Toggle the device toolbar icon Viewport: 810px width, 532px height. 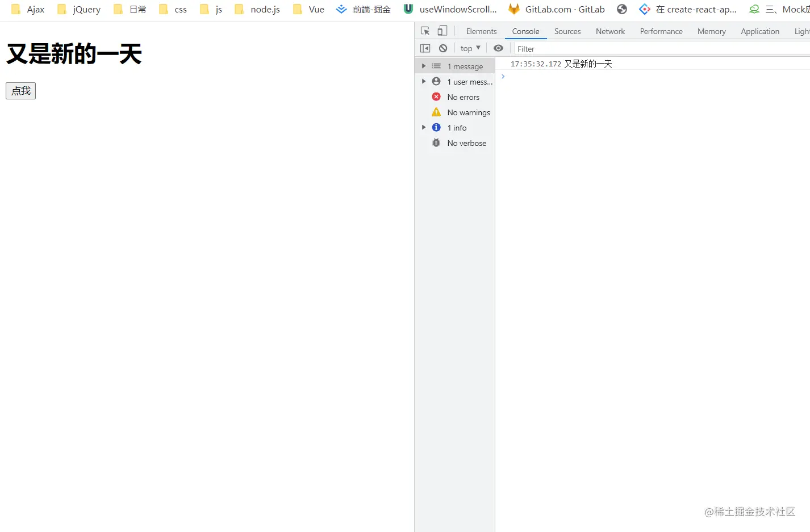click(442, 31)
